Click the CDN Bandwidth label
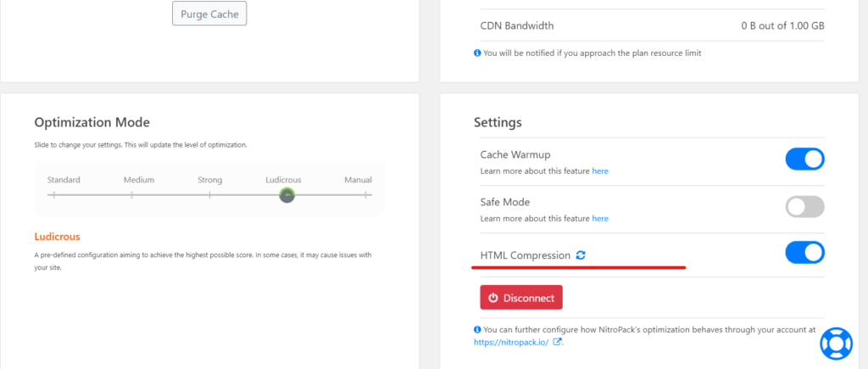The image size is (868, 369). pyautogui.click(x=517, y=25)
